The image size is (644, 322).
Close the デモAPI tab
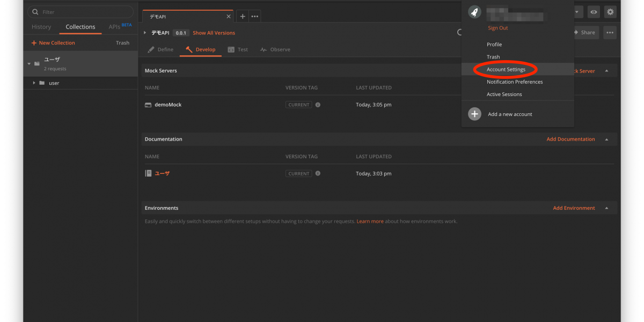228,17
